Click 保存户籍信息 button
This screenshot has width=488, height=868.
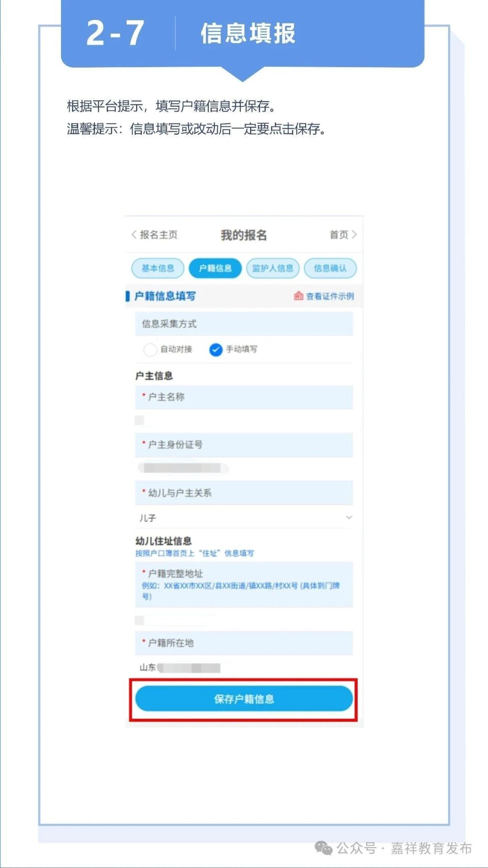click(244, 699)
